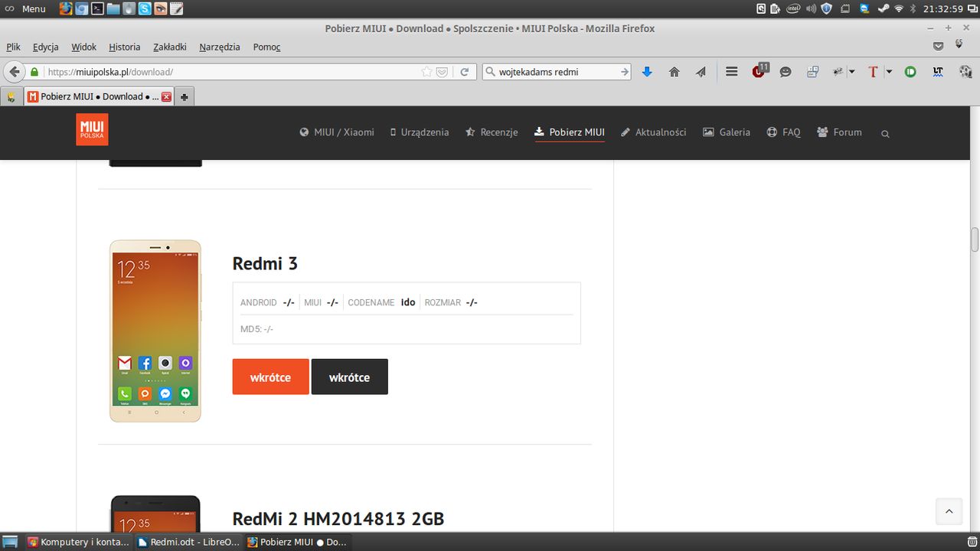The image size is (980, 551).
Task: Bookmark this page with the star icon
Action: (x=426, y=72)
